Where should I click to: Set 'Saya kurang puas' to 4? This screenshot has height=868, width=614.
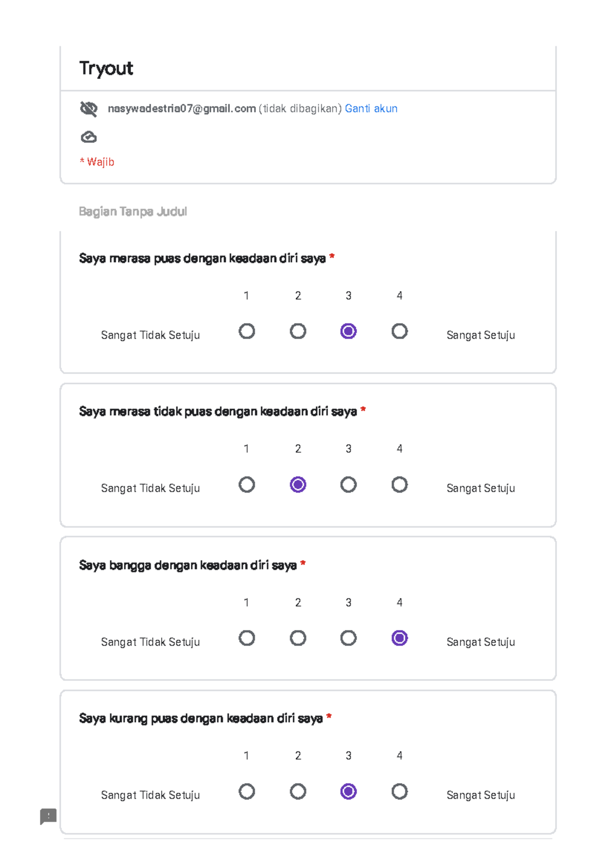pyautogui.click(x=400, y=791)
